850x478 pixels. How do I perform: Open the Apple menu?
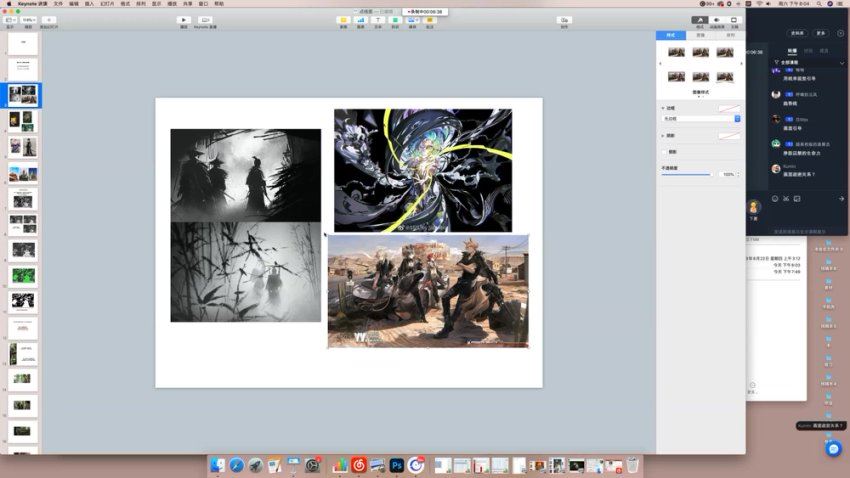9,4
